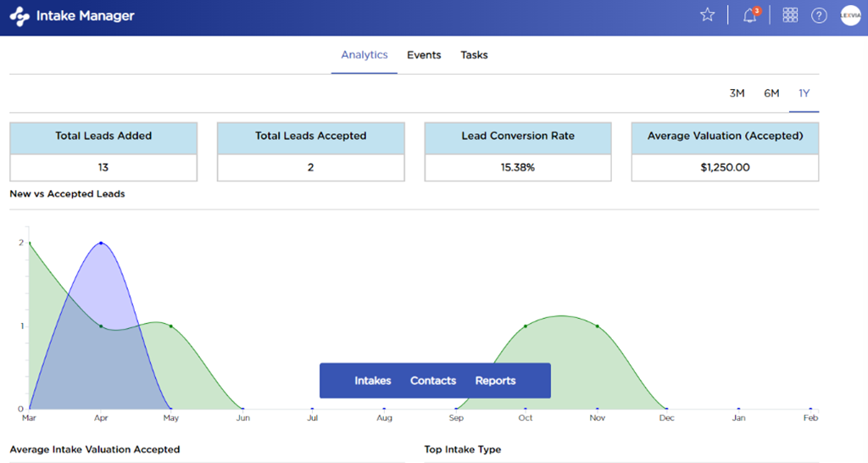
Task: Open the Tasks tab
Action: [x=474, y=55]
